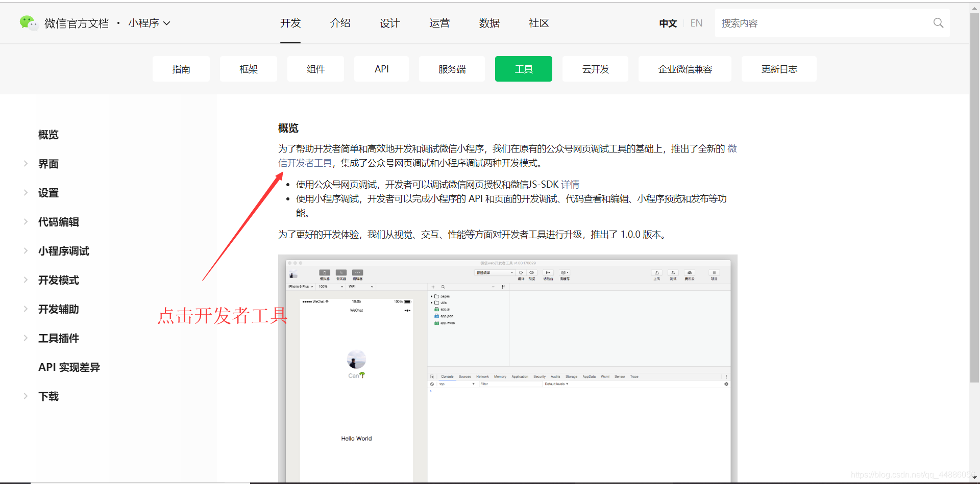Screen dimensions: 980x484
Task: Switch language to 中文
Action: [668, 23]
